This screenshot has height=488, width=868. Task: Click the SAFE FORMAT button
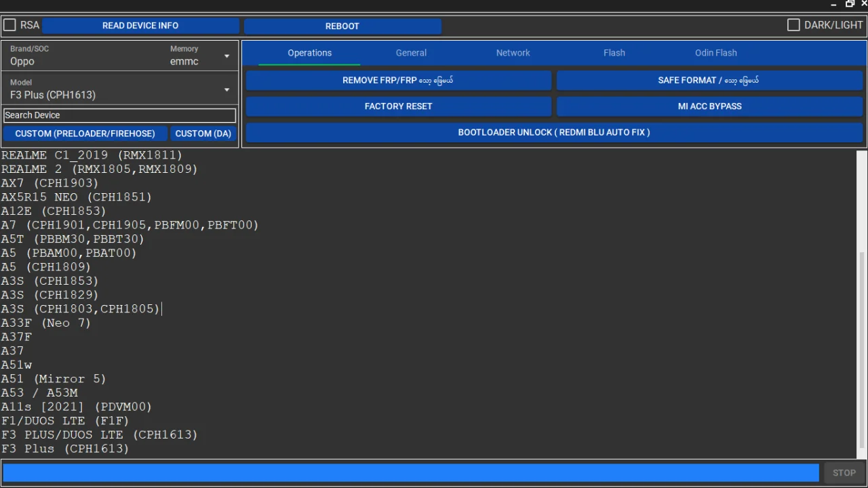point(709,80)
